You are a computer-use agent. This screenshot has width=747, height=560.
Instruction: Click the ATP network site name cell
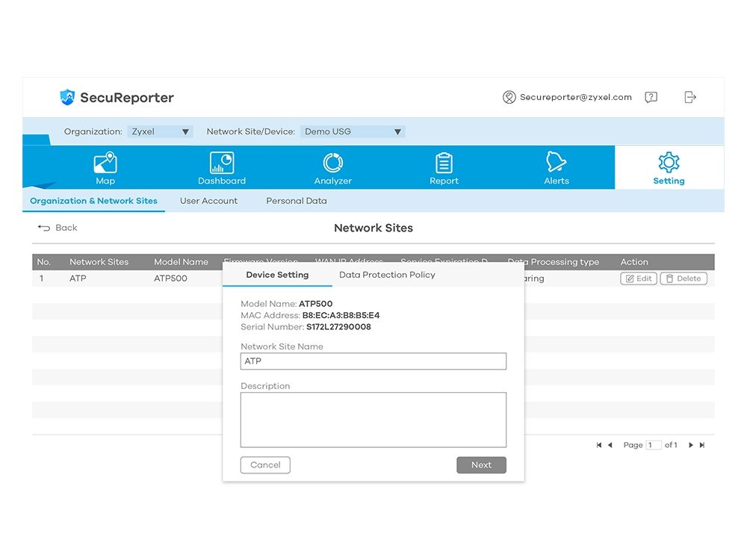78,278
